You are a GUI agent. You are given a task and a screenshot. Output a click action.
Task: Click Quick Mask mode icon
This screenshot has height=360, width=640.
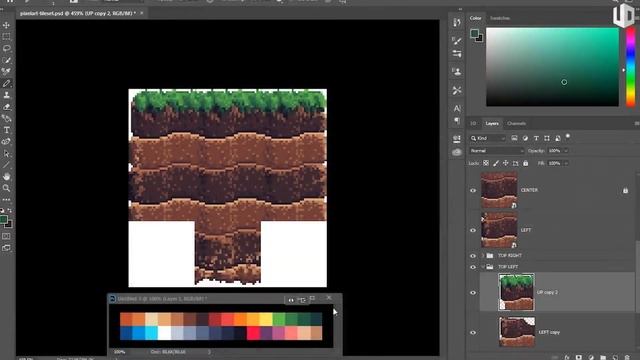[7, 236]
